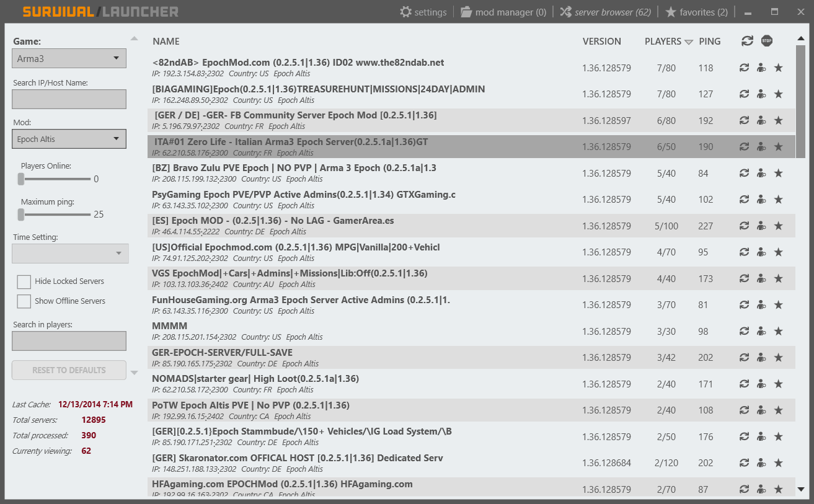Star the [BIAGAMING]Epoch server as favorite
814x504 pixels.
779,94
